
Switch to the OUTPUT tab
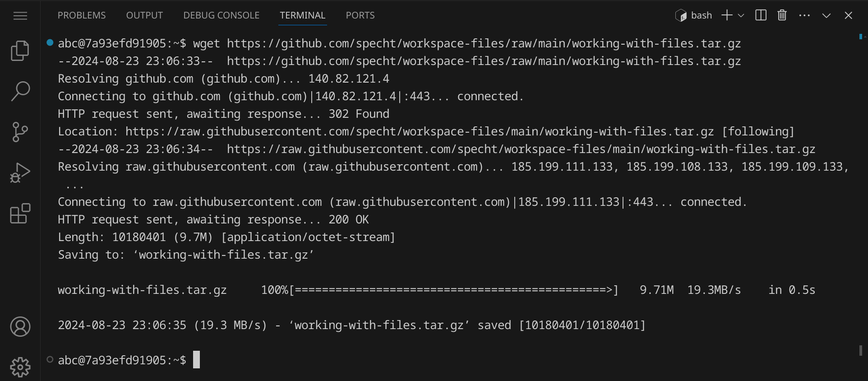pyautogui.click(x=144, y=15)
